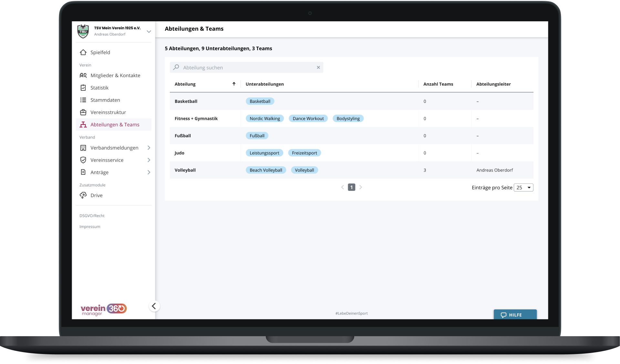Click the search magnifier icon
This screenshot has width=620, height=364.
tap(176, 67)
